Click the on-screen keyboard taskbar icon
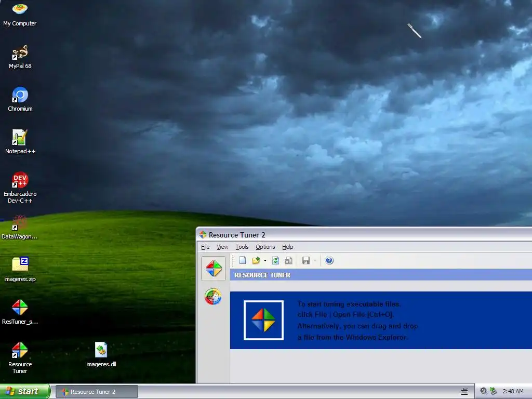 click(464, 392)
